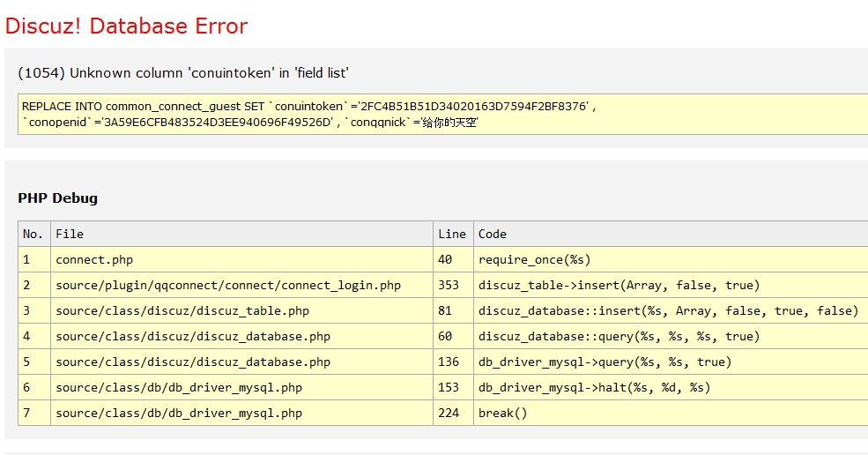Image resolution: width=868 pixels, height=455 pixels.
Task: Click the discuz_database.php cell with line 136
Action: 192,362
